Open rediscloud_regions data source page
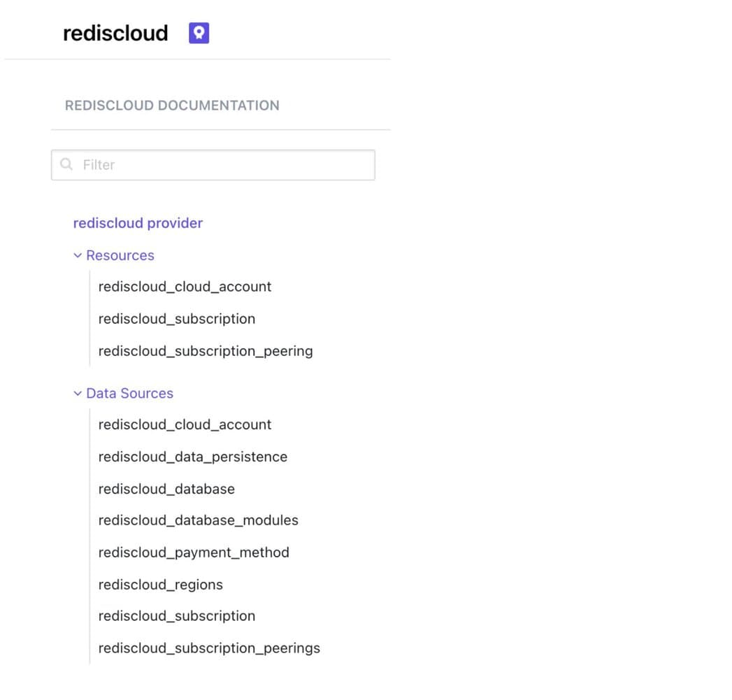This screenshot has height=700, width=732. [x=160, y=585]
